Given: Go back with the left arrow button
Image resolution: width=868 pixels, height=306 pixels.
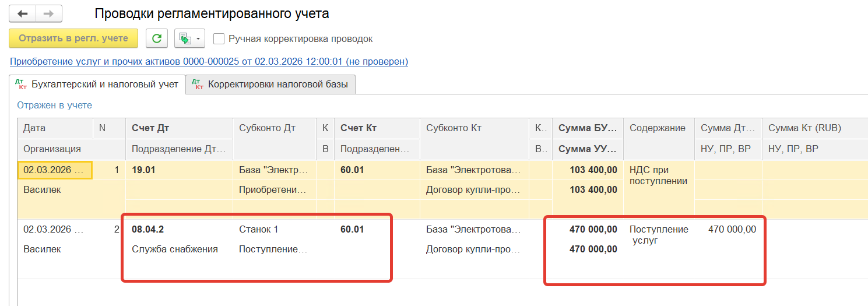Looking at the screenshot, I should tap(22, 13).
